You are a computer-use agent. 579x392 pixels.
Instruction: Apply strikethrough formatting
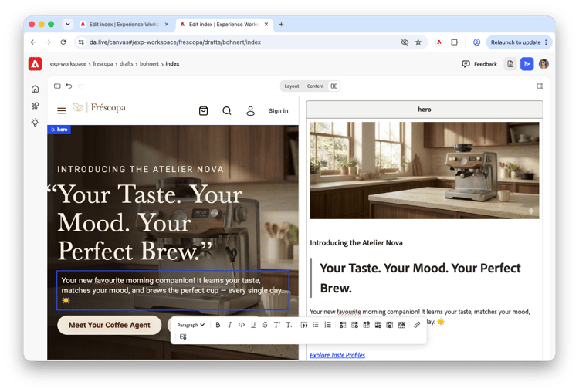[x=265, y=325]
